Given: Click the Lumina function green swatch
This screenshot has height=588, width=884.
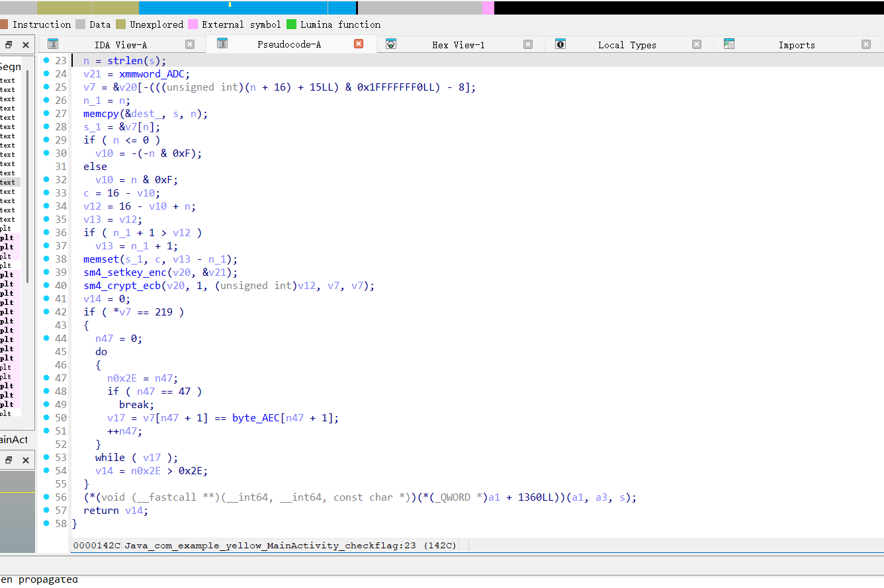Looking at the screenshot, I should coord(292,24).
